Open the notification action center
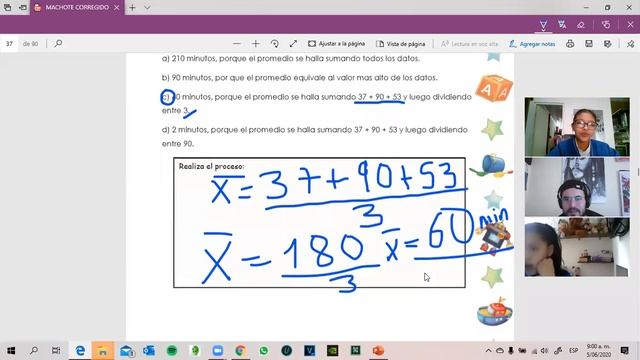640x360 pixels. pos(624,351)
